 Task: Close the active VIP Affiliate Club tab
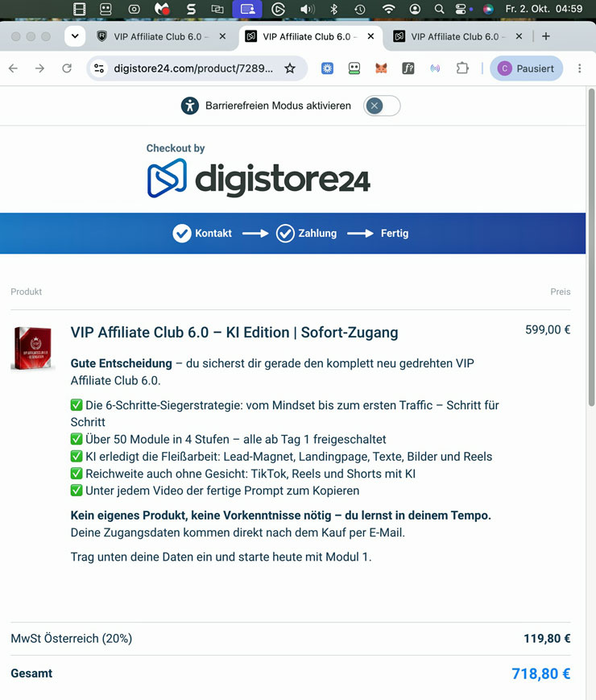pos(370,36)
